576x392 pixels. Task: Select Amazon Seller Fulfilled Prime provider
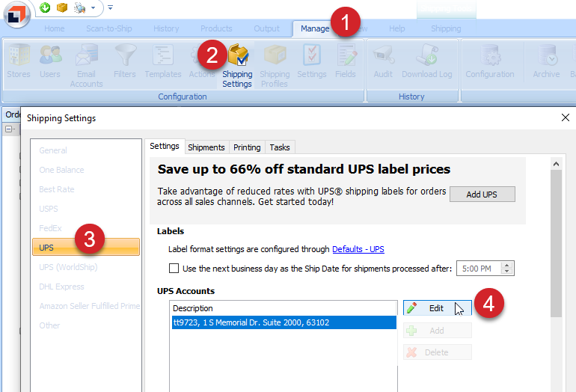click(x=85, y=306)
